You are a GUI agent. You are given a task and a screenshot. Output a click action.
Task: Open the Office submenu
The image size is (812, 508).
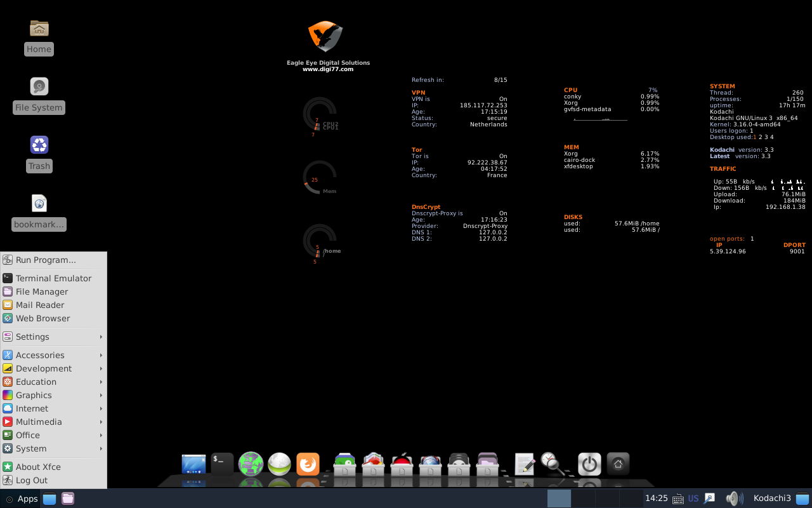click(53, 435)
